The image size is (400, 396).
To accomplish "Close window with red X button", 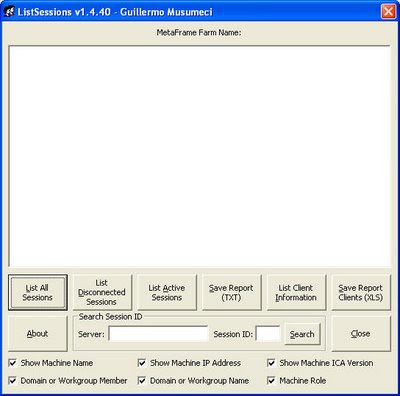I will pyautogui.click(x=388, y=12).
